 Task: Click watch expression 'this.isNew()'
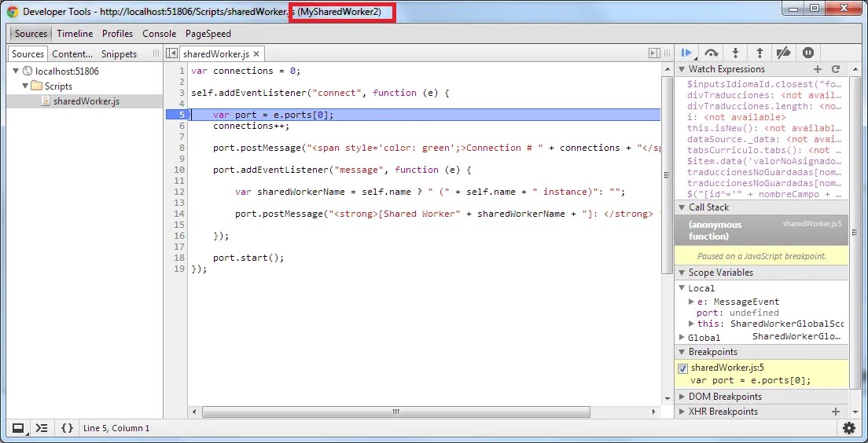pos(764,128)
